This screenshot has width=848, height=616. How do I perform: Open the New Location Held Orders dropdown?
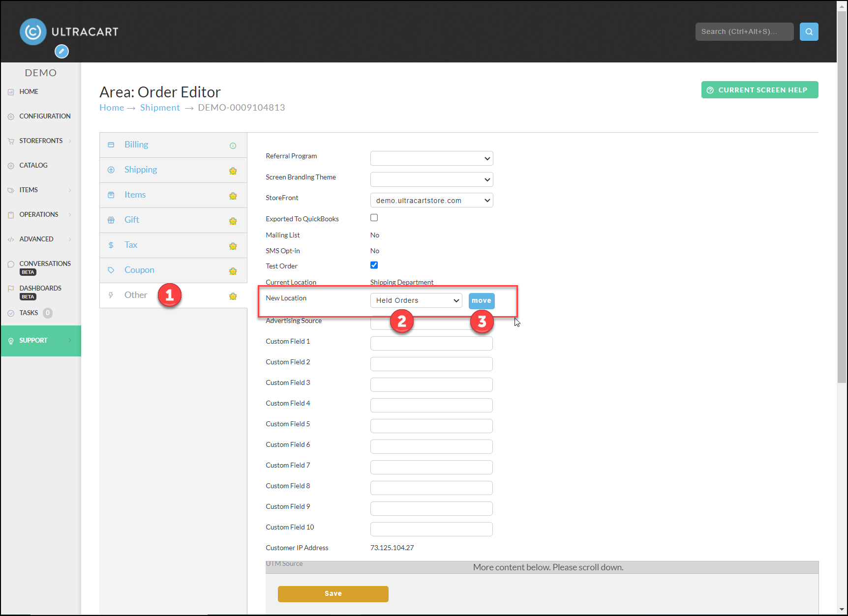tap(416, 300)
